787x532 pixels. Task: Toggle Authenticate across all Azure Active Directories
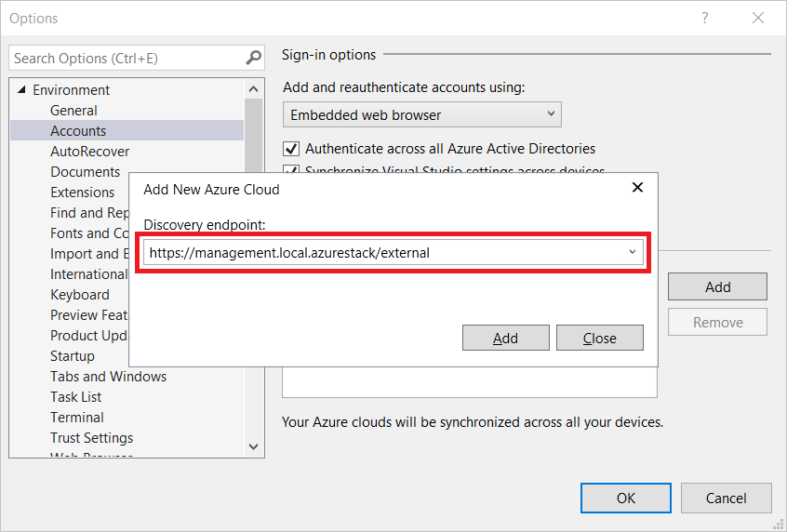pyautogui.click(x=291, y=149)
